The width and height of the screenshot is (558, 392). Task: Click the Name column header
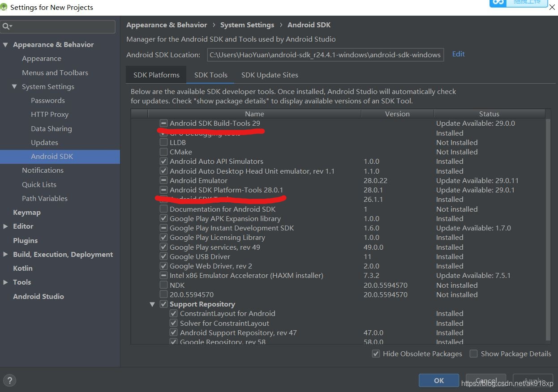click(x=254, y=114)
